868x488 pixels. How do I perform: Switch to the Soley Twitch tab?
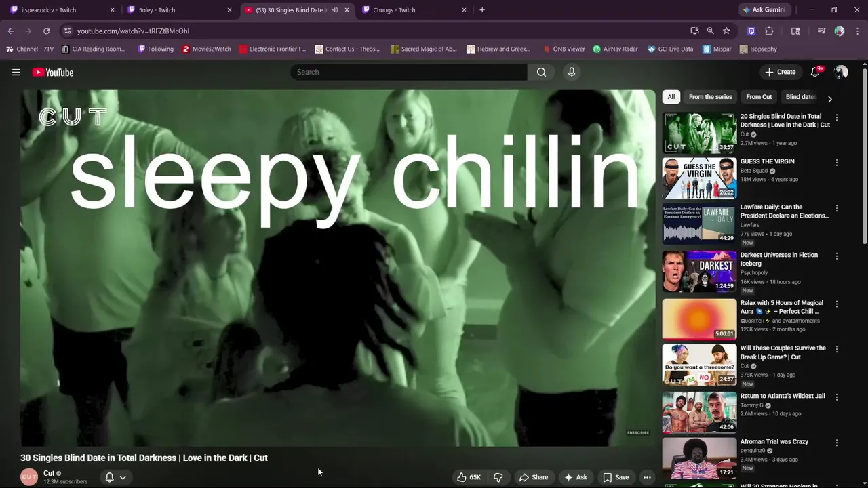[x=180, y=10]
